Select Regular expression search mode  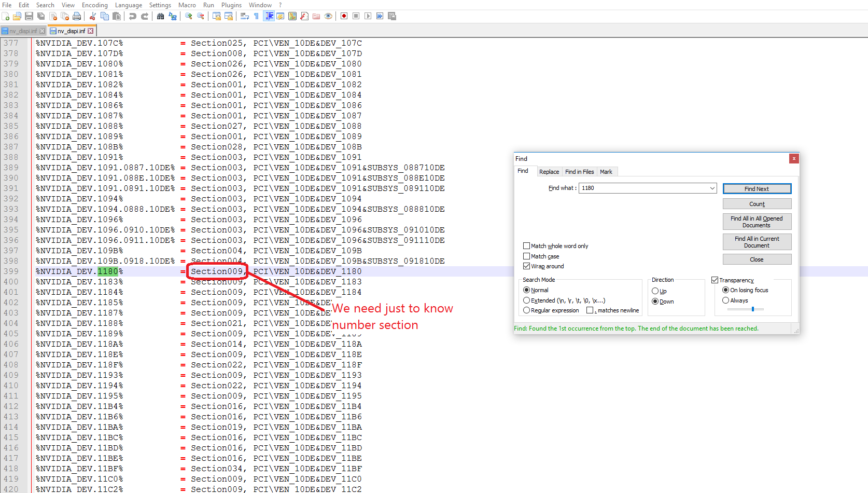pyautogui.click(x=526, y=310)
